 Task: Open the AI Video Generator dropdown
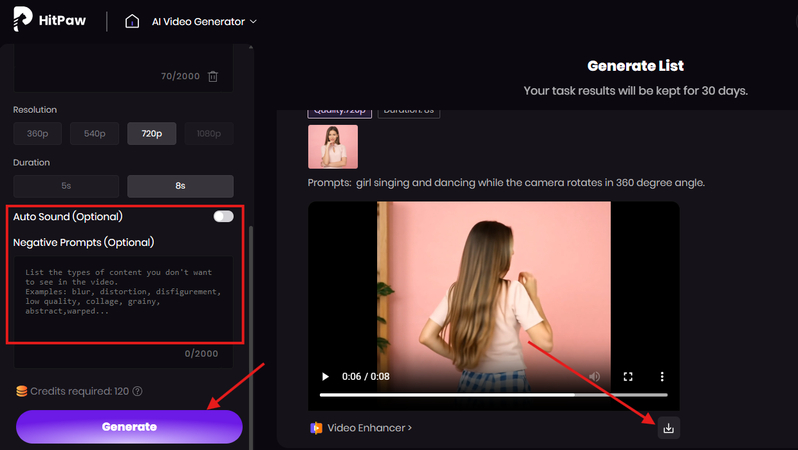(x=204, y=21)
